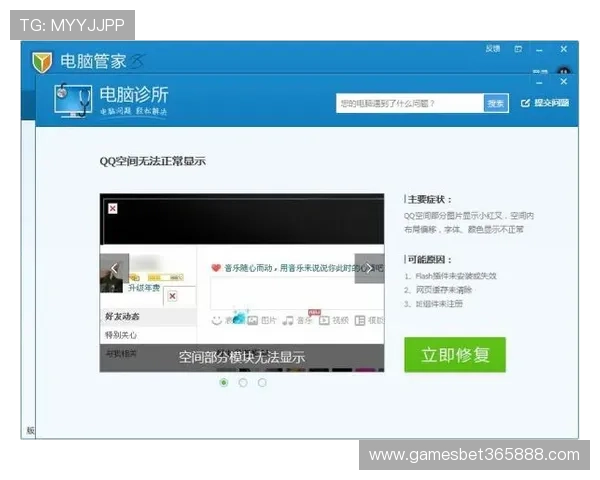The height and width of the screenshot is (480, 600).
Task: Click the submit problem pencil icon
Action: (525, 103)
